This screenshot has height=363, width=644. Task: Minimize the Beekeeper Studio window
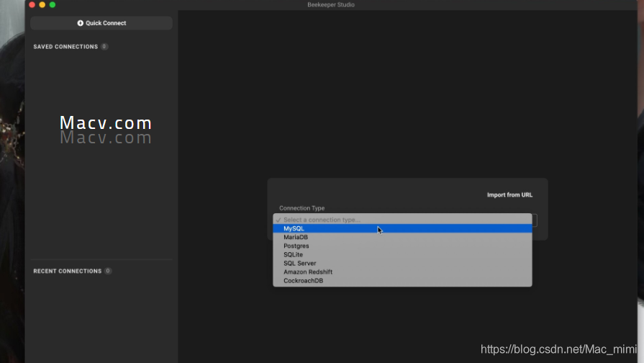pyautogui.click(x=42, y=5)
